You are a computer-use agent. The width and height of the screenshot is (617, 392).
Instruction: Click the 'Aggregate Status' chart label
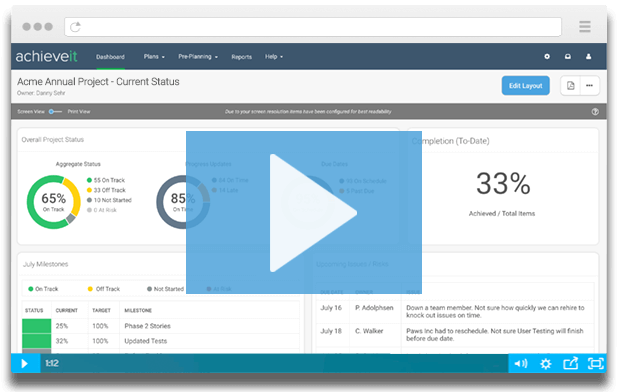78,164
